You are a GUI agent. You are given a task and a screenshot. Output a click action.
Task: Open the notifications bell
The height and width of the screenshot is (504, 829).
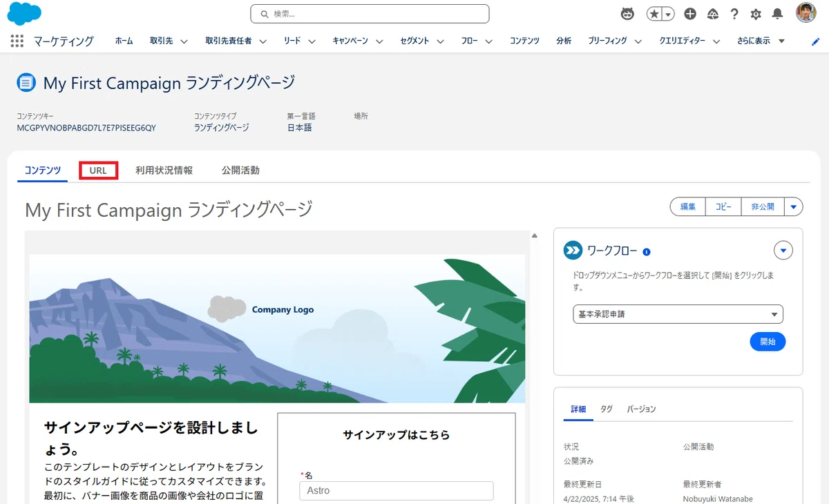[x=778, y=14]
